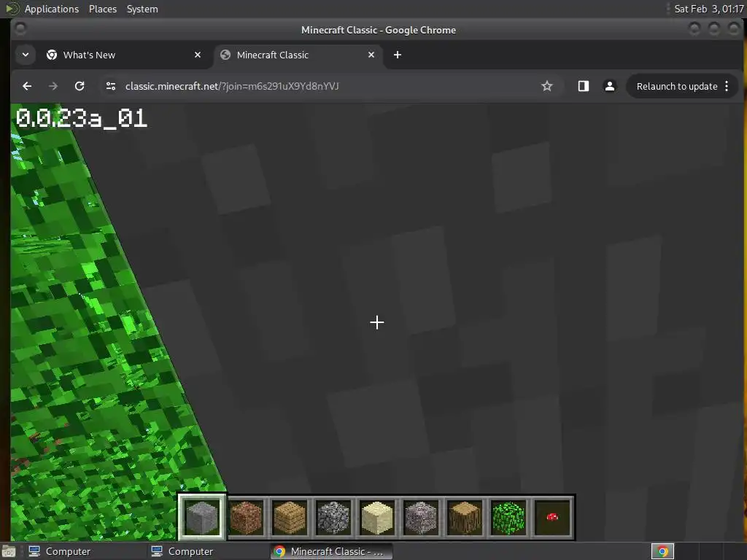This screenshot has width=747, height=560.
Task: Select the sand block in hotbar
Action: [x=377, y=517]
